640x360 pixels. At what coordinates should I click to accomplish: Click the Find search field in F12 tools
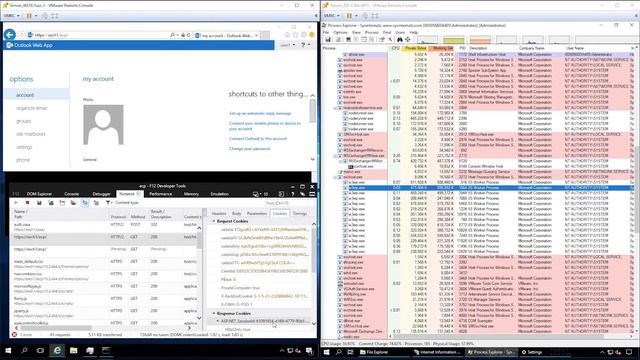pos(289,203)
